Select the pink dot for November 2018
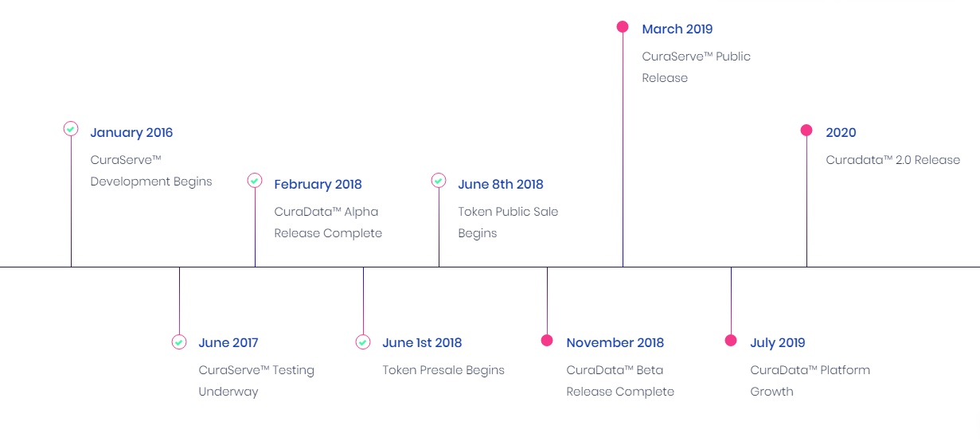Viewport: 980px width, 445px height. click(547, 340)
